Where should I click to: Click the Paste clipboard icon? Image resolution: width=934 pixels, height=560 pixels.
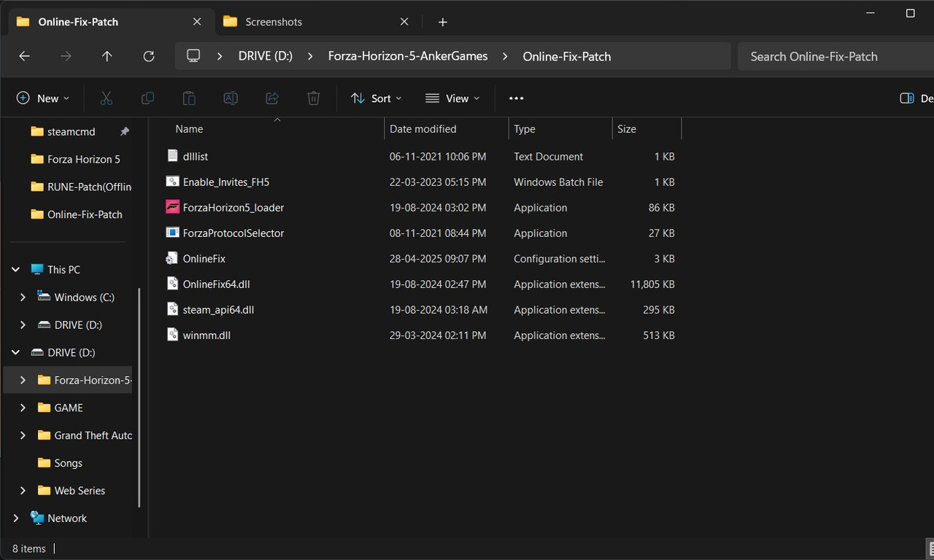click(189, 98)
